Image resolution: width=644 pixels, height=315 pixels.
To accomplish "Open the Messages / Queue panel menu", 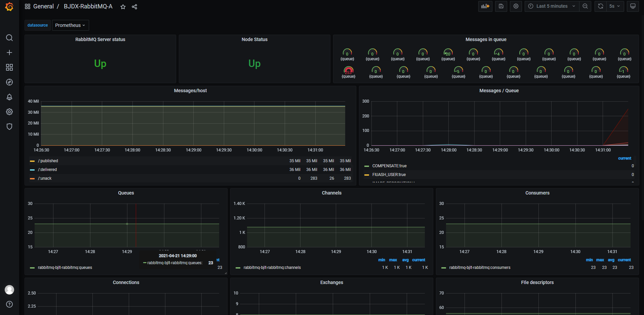I will coord(499,91).
